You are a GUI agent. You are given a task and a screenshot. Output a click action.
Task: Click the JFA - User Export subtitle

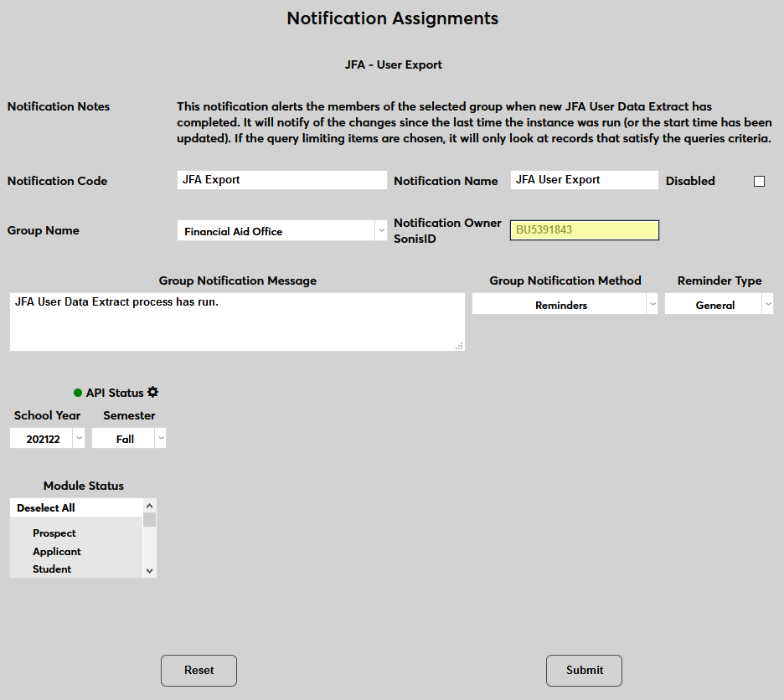pyautogui.click(x=394, y=64)
